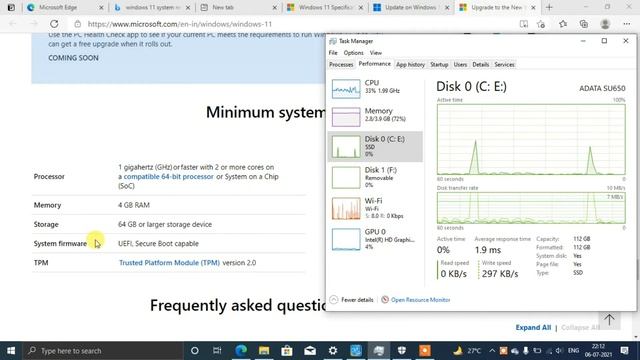Open compatible 64-bit processor link
The height and width of the screenshot is (360, 640).
point(168,176)
